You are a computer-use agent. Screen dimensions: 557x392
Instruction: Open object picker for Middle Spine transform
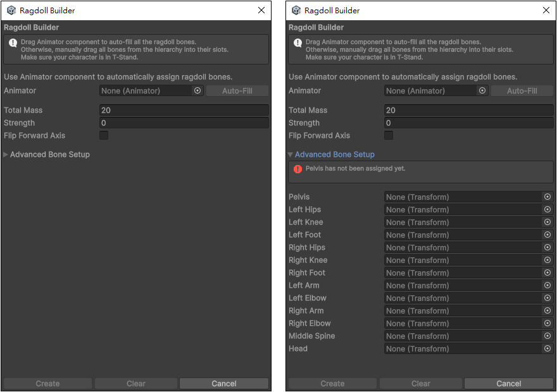point(548,336)
